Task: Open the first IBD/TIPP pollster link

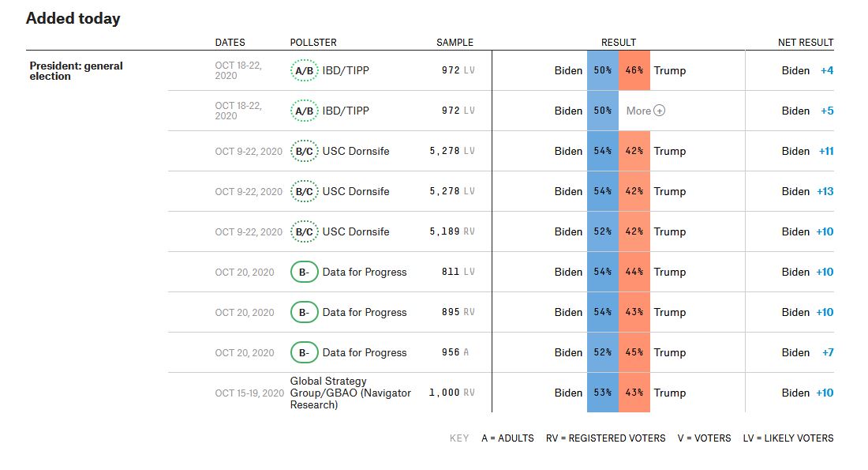Action: [346, 70]
